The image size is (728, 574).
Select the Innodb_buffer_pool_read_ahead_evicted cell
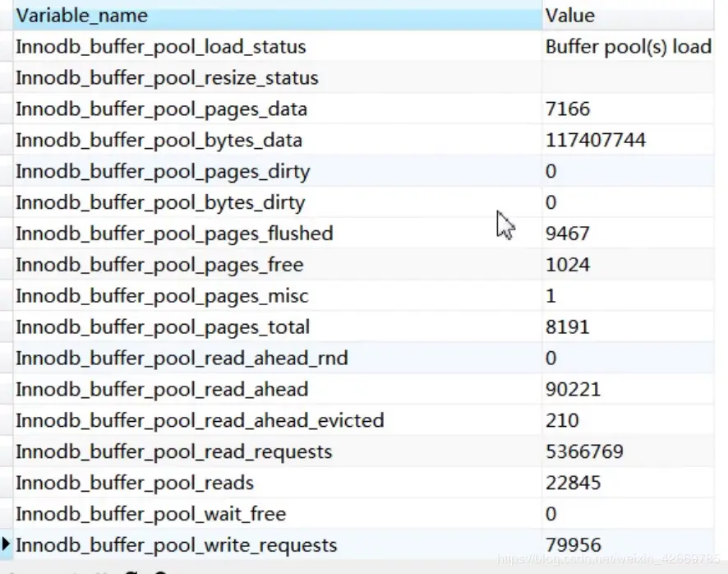click(278, 420)
